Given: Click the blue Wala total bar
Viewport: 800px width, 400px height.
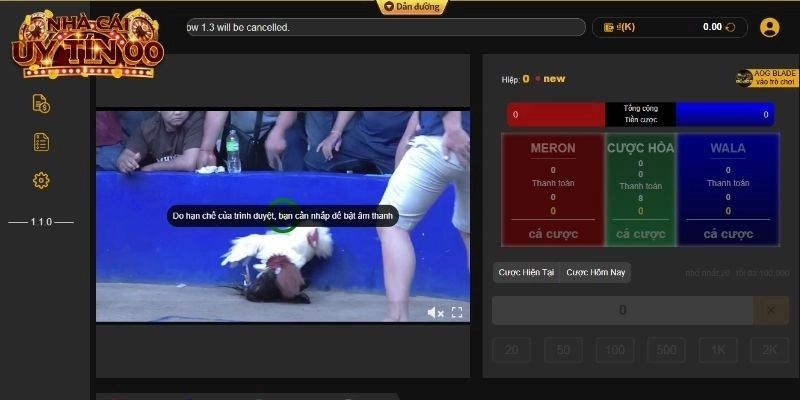Looking at the screenshot, I should coord(725,114).
